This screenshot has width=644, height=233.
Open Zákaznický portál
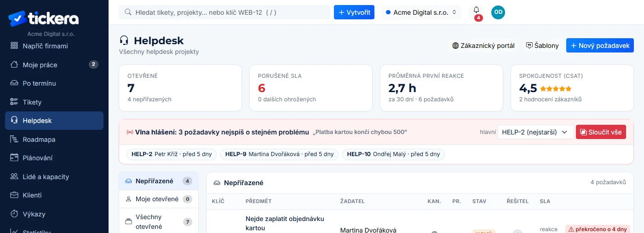point(483,46)
